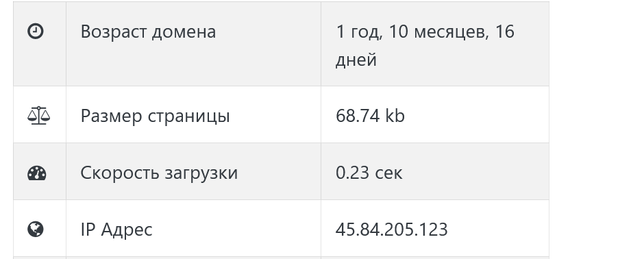Image resolution: width=644 pixels, height=259 pixels.
Task: Select the 0.23 load speed number
Action: click(353, 173)
